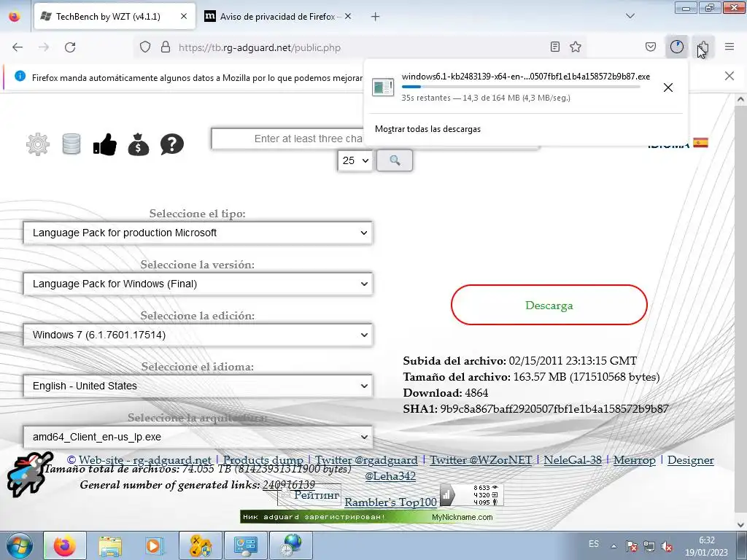Open the 'Language Pack for Windows (Final)' dropdown
Viewport: 747px width, 560px height.
click(198, 284)
